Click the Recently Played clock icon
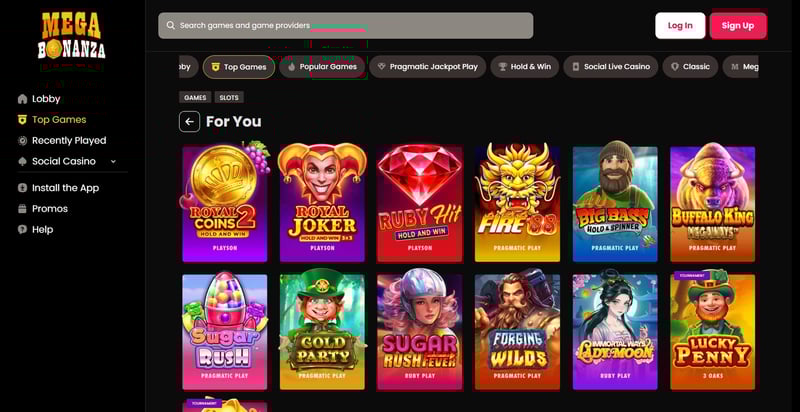Viewport: 800px width, 412px height. 22,141
